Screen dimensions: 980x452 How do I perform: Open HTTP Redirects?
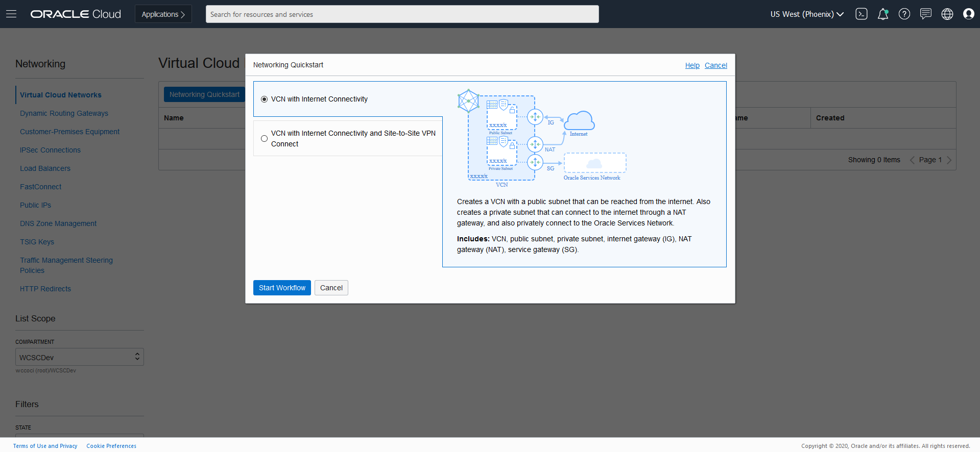pyautogui.click(x=45, y=289)
